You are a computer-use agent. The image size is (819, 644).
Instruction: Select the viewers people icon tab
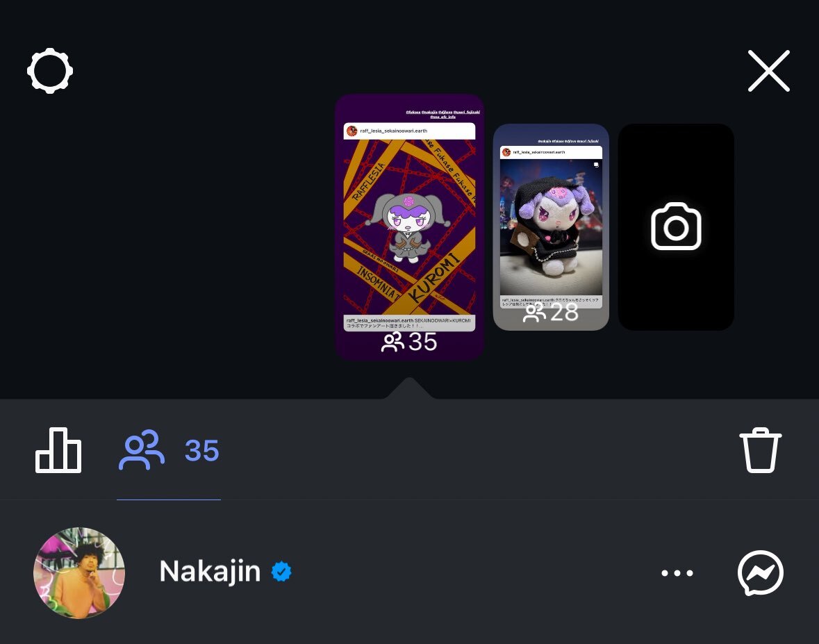142,450
